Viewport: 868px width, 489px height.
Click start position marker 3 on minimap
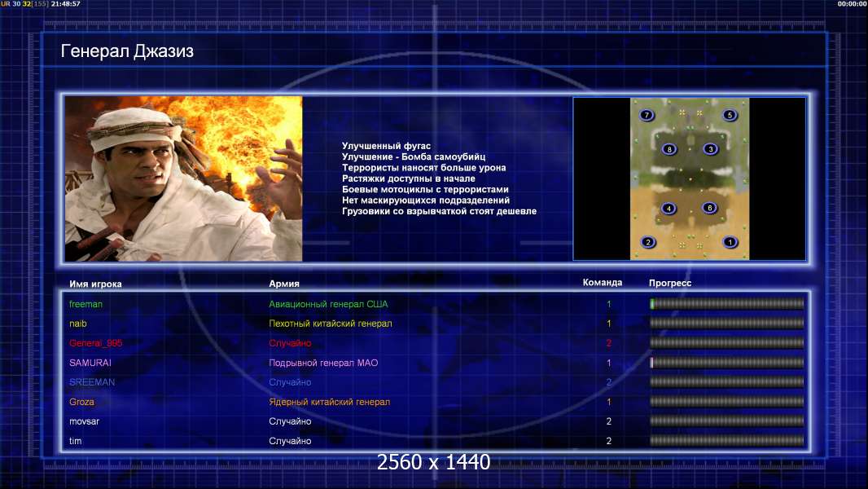(x=710, y=149)
